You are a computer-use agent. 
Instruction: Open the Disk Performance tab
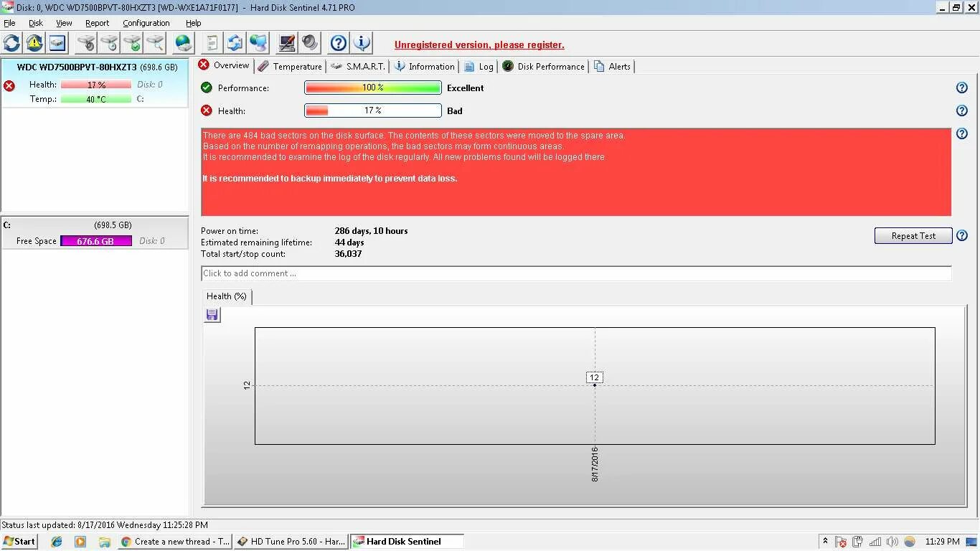coord(543,66)
